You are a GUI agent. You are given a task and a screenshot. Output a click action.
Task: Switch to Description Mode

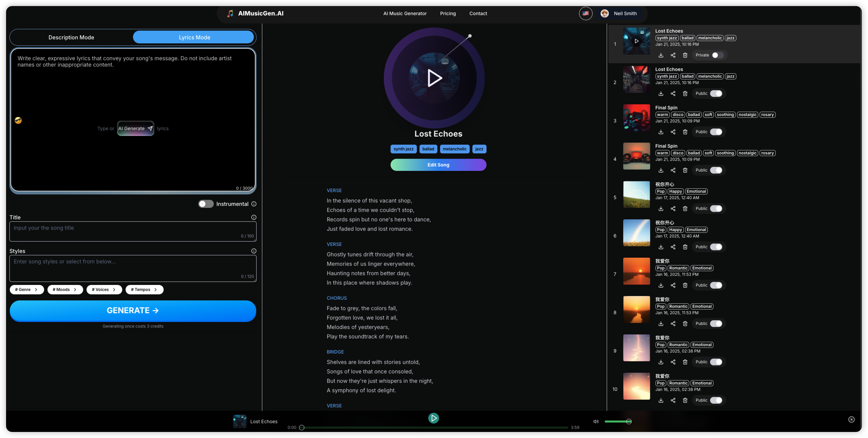[x=71, y=37]
